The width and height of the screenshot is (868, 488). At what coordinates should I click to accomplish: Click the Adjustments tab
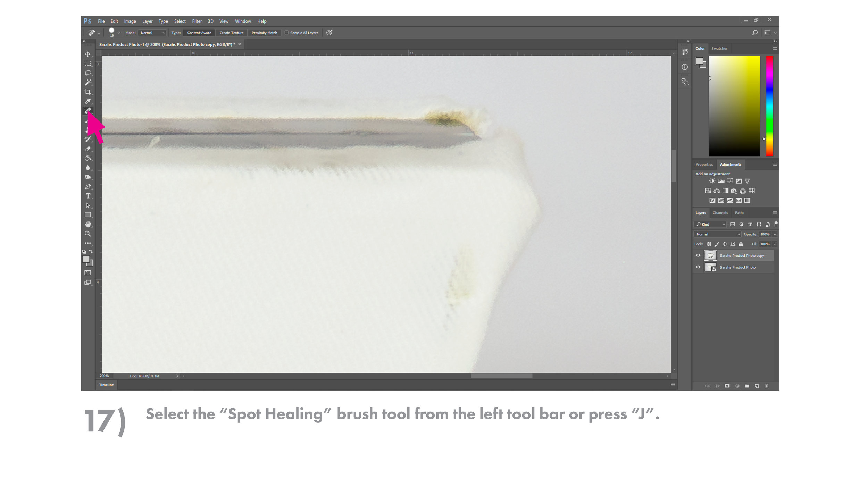pyautogui.click(x=730, y=164)
